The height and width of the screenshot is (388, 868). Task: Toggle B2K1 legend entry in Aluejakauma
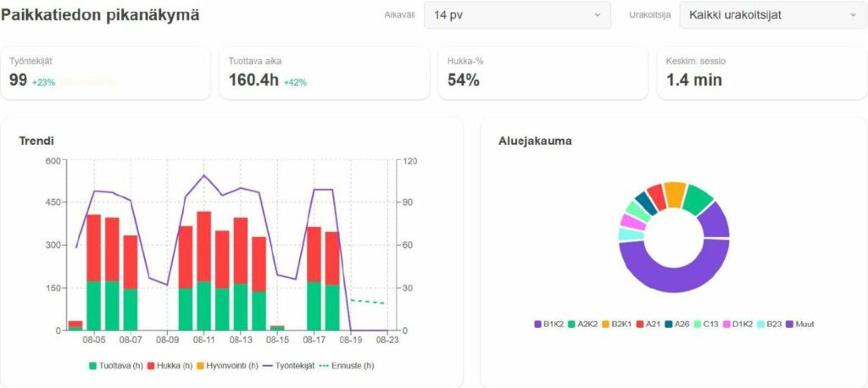[x=616, y=324]
